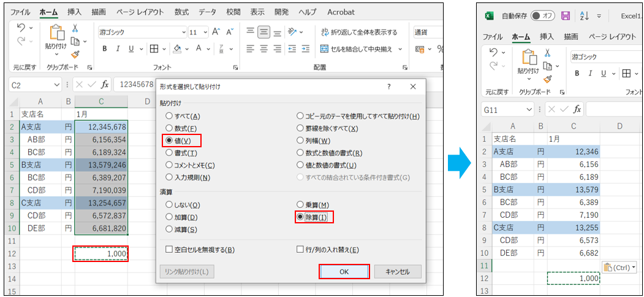Click the help question mark in paste dialog

pyautogui.click(x=388, y=87)
